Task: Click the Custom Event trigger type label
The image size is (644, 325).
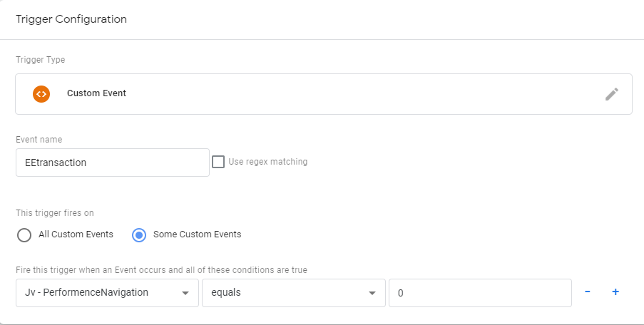Action: [96, 93]
